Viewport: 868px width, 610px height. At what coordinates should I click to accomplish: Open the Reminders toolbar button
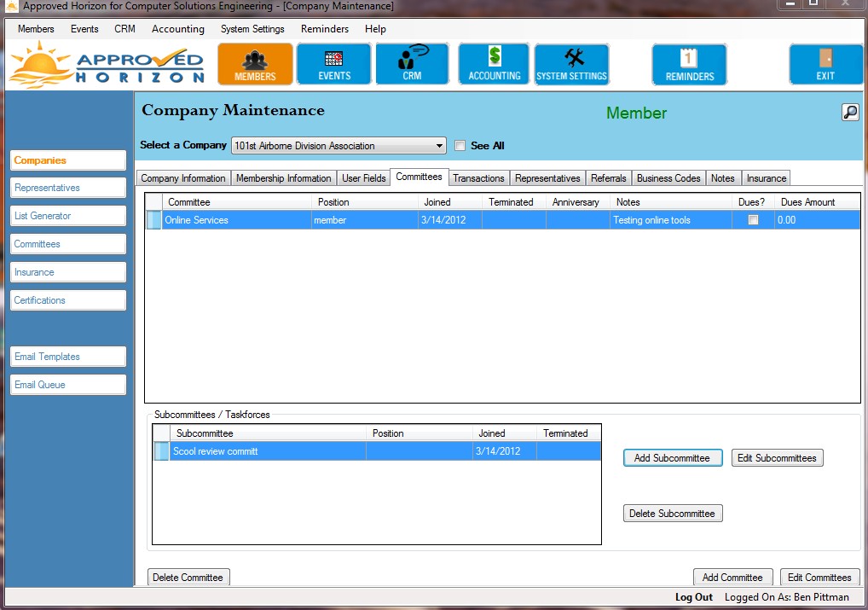(689, 64)
